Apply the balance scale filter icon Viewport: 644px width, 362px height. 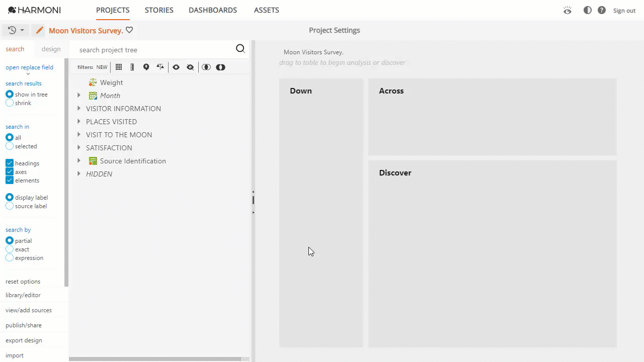[160, 67]
